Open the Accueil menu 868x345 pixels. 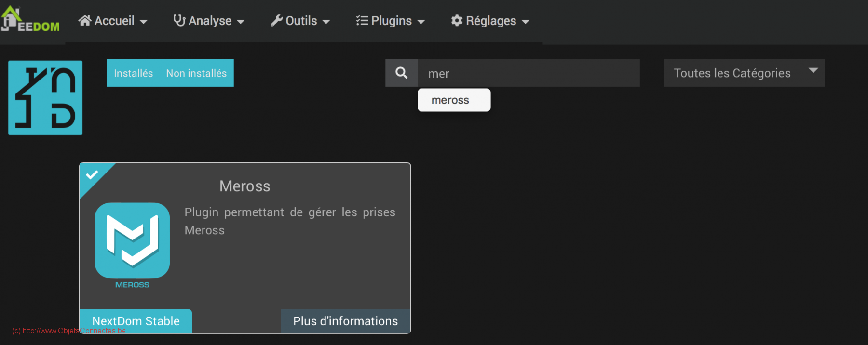pos(113,21)
